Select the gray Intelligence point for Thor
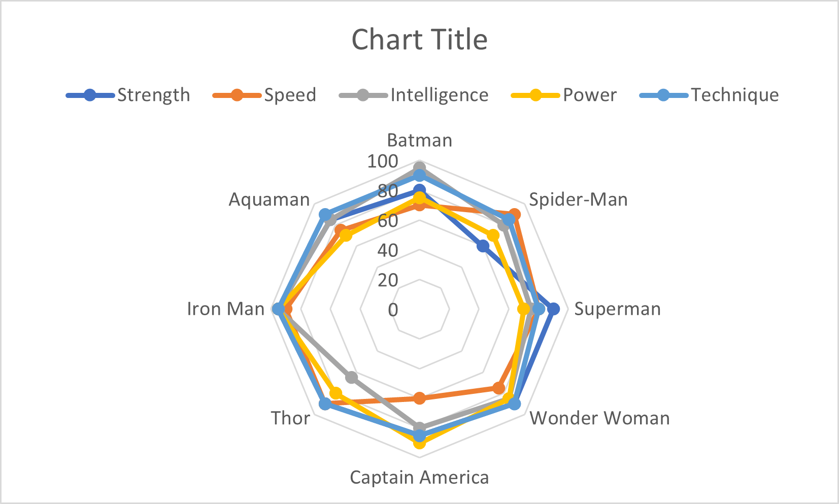The height and width of the screenshot is (504, 839). [x=351, y=378]
